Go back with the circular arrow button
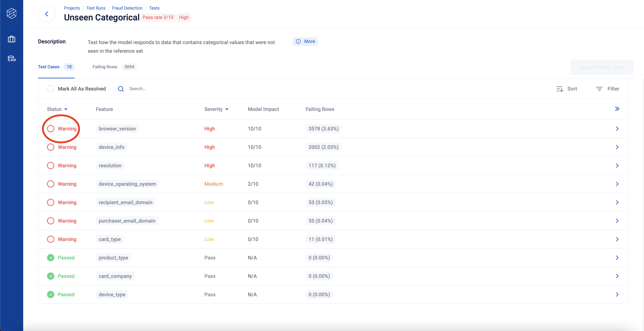The image size is (644, 331). click(x=47, y=14)
